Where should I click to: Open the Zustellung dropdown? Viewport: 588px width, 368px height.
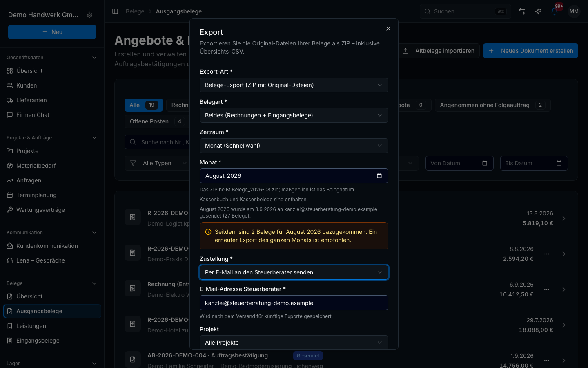tap(294, 272)
